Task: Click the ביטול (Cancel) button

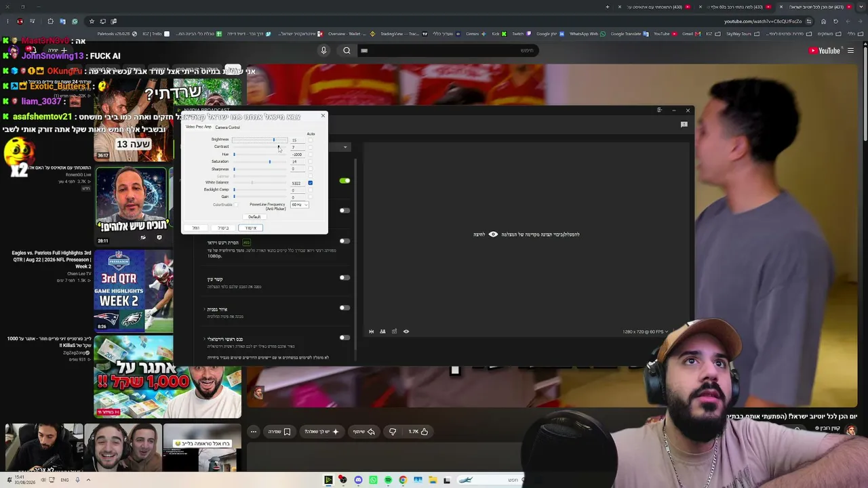Action: 223,228
